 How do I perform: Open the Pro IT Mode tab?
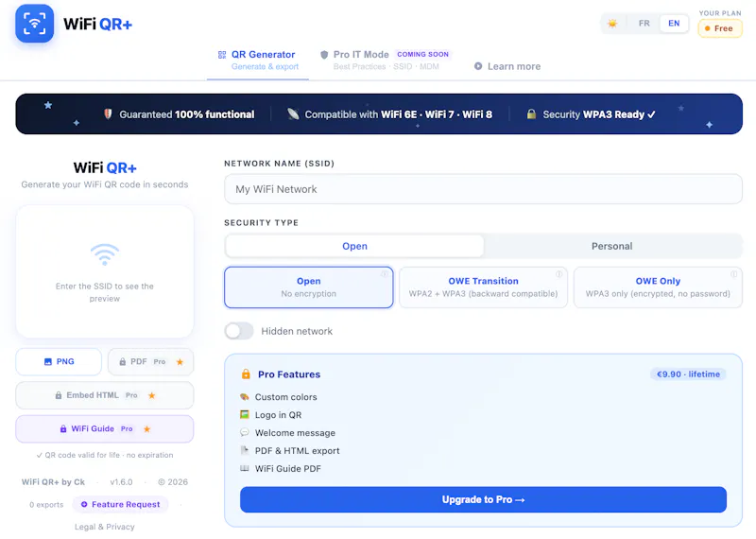pos(385,61)
